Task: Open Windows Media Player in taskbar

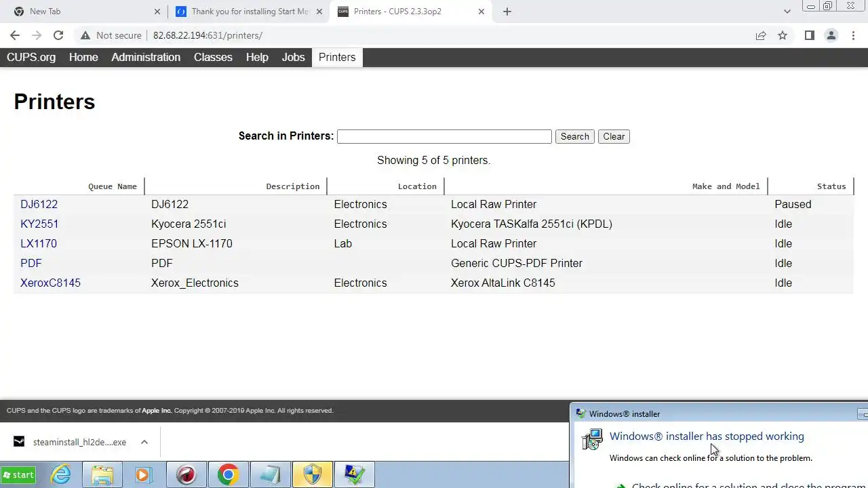Action: tap(144, 475)
